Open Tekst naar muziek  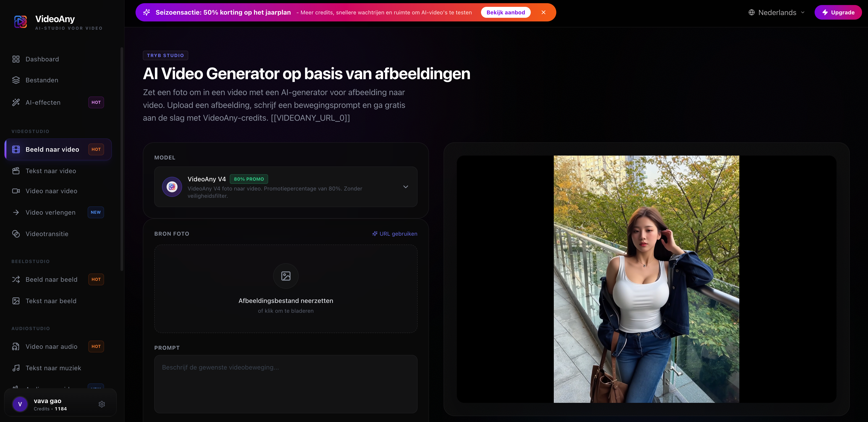pos(58,368)
